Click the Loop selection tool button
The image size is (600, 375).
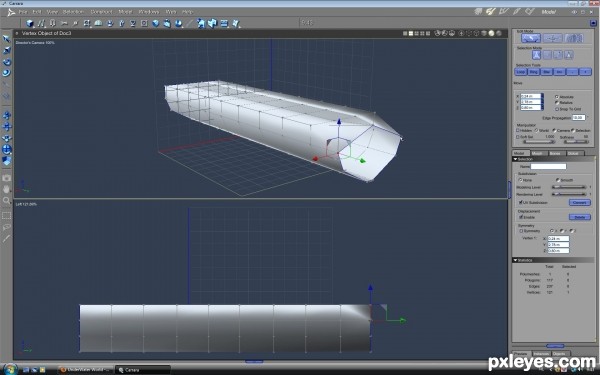click(521, 72)
